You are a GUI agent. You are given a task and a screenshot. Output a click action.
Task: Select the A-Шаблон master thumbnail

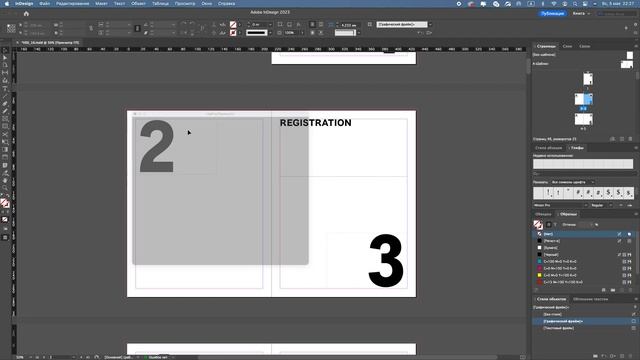click(x=627, y=64)
